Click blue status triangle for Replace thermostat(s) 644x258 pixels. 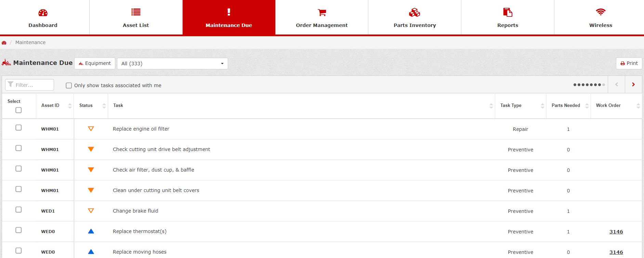tap(91, 231)
